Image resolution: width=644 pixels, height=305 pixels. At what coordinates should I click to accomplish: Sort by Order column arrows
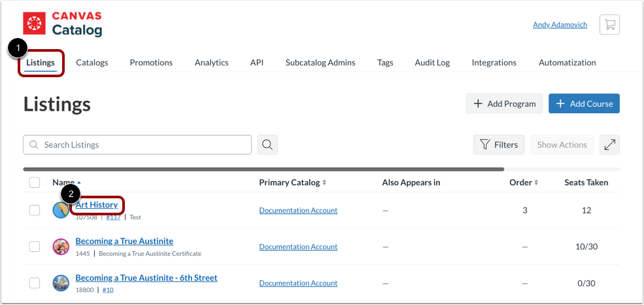click(x=536, y=183)
